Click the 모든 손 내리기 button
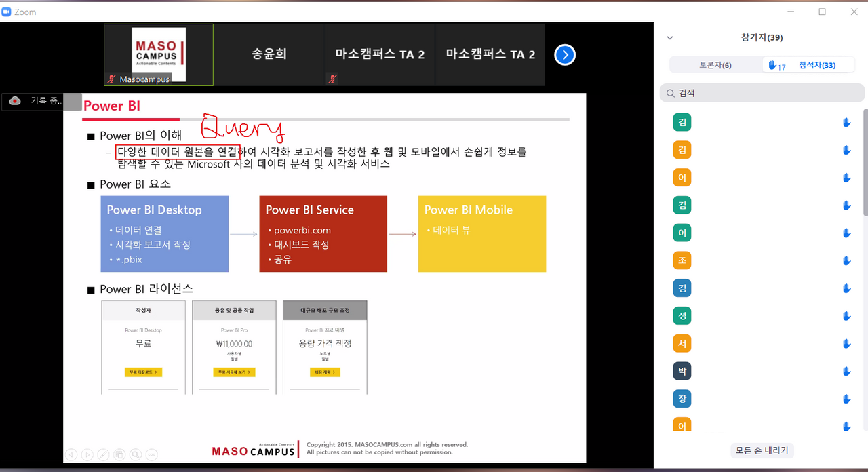Image resolution: width=868 pixels, height=472 pixels. (762, 450)
